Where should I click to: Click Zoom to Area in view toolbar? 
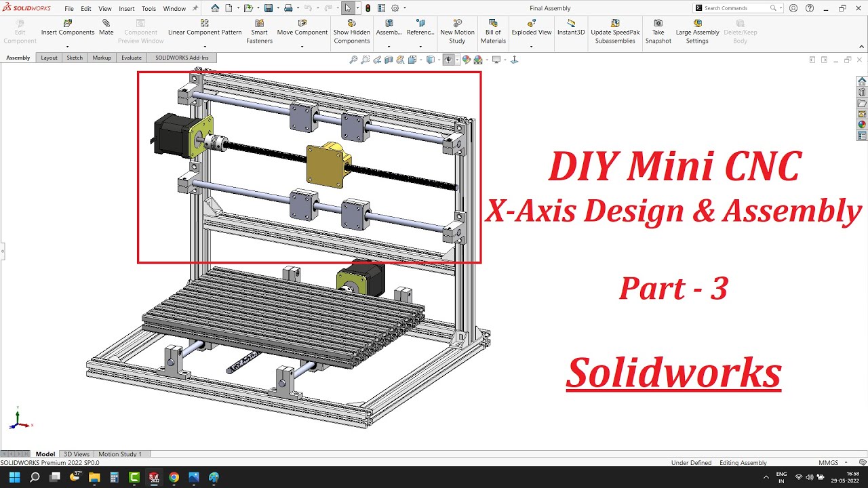pos(366,60)
